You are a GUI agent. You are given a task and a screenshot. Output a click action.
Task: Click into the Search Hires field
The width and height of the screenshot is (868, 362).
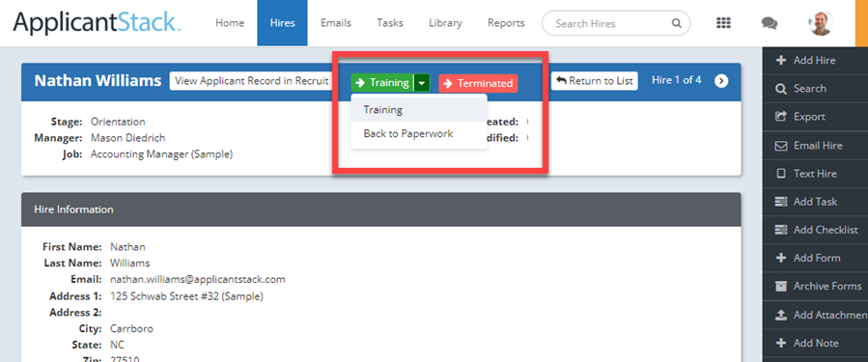616,24
